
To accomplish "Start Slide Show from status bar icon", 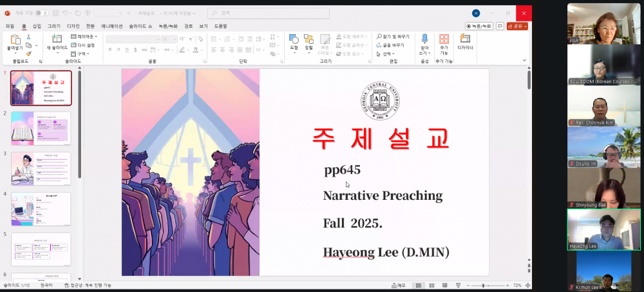I will click(458, 286).
